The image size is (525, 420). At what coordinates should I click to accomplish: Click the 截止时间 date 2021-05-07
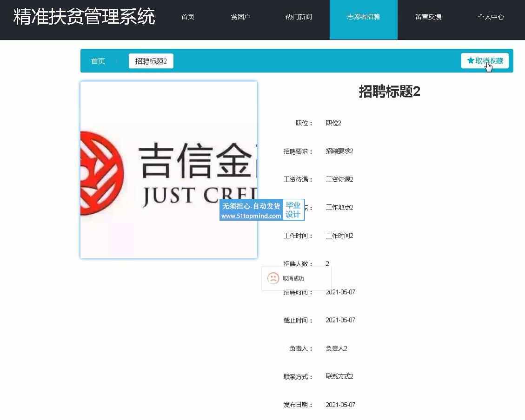[x=340, y=320]
